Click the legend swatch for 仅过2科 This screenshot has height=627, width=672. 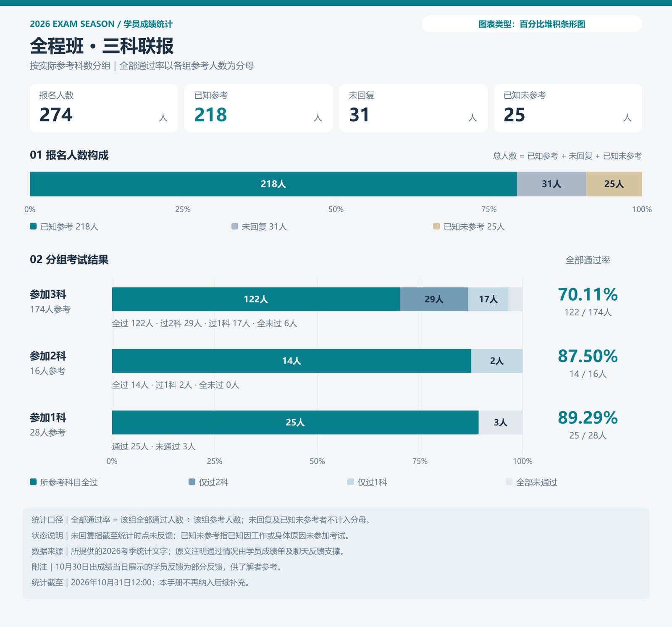pyautogui.click(x=192, y=482)
